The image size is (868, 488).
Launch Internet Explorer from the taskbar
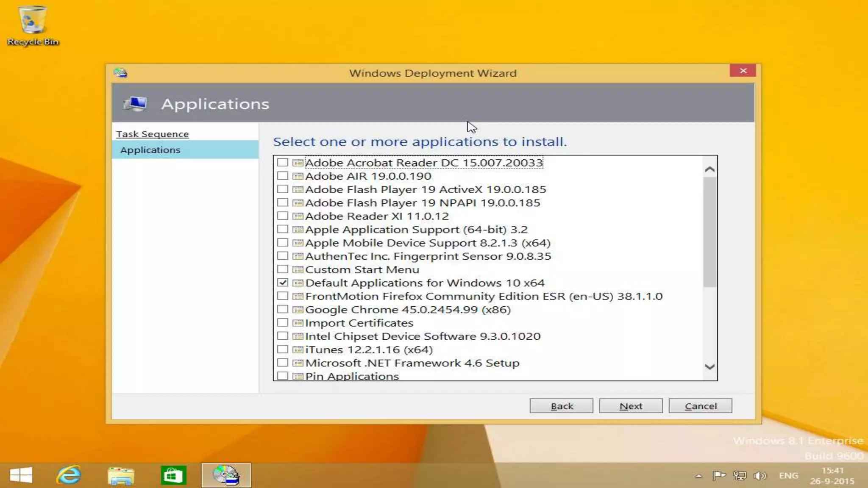click(x=69, y=475)
